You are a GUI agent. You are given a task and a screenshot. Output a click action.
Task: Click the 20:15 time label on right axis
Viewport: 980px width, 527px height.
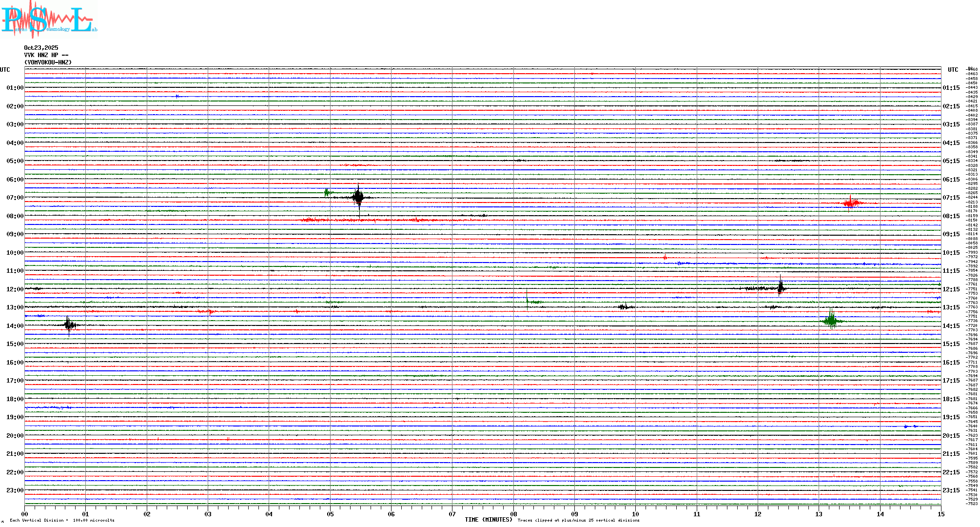pyautogui.click(x=951, y=436)
